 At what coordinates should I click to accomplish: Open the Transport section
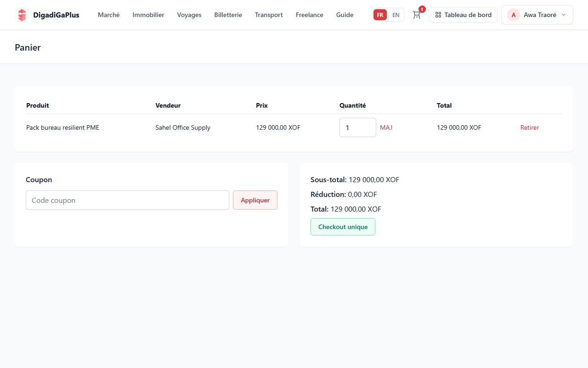pyautogui.click(x=269, y=15)
